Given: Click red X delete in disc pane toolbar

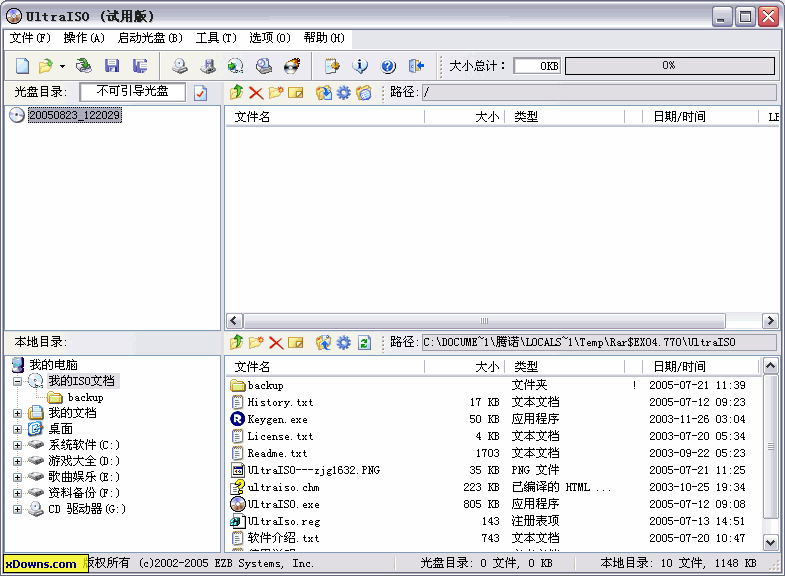Looking at the screenshot, I should click(256, 93).
